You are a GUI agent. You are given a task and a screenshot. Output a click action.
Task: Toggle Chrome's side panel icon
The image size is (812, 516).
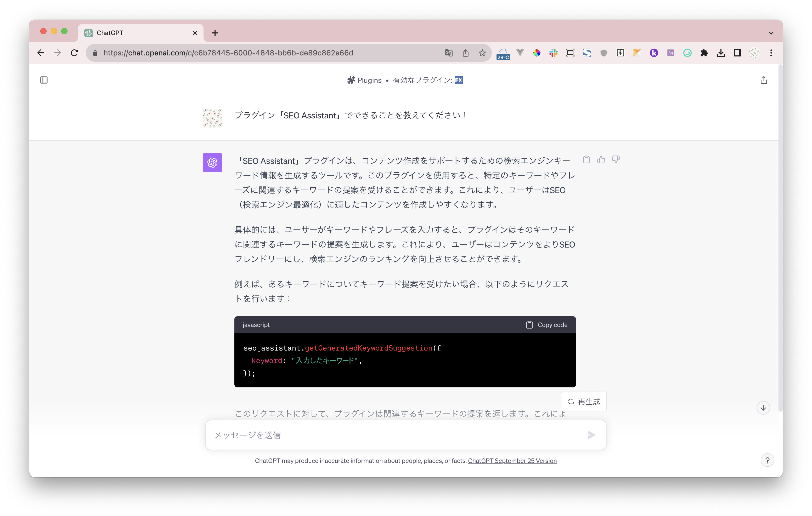click(x=737, y=53)
